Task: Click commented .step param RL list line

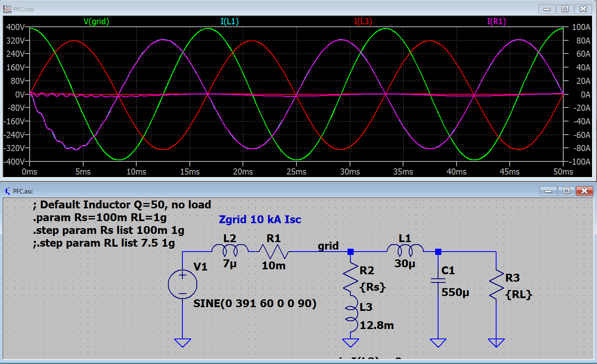Action: tap(104, 243)
